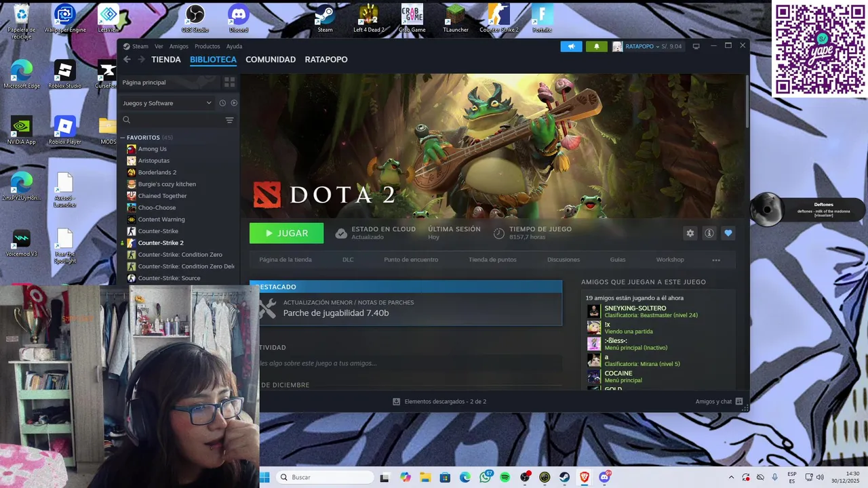The height and width of the screenshot is (488, 868).
Task: Open the Ver menu
Action: click(159, 46)
